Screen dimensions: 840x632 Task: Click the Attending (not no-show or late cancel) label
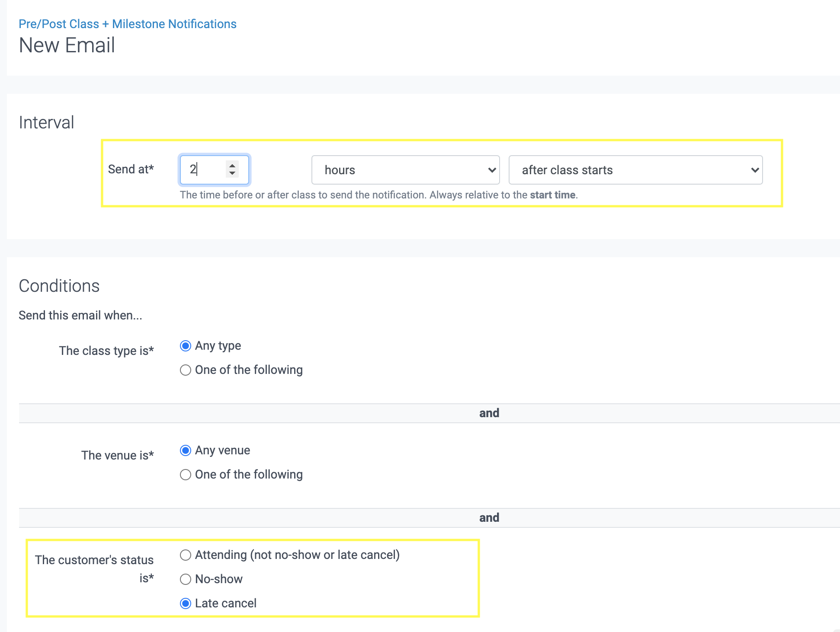(x=297, y=555)
